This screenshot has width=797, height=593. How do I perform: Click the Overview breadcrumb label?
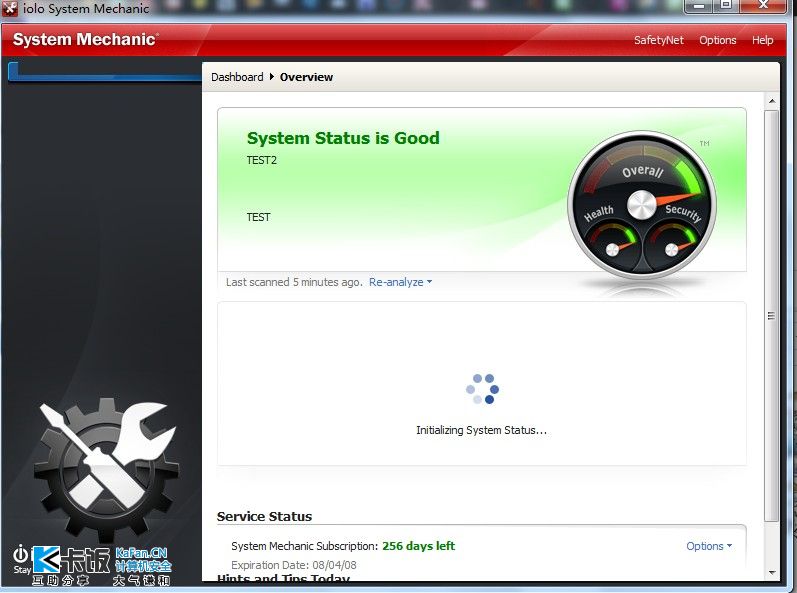[x=306, y=77]
